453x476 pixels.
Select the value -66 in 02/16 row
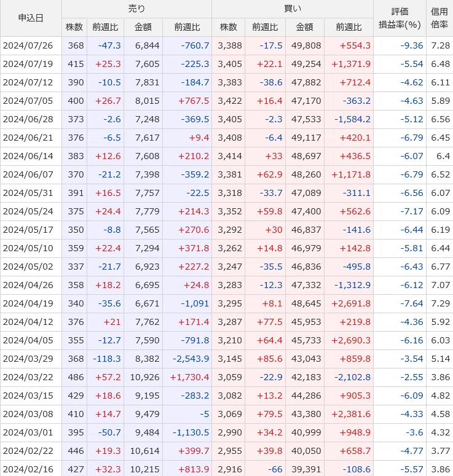tap(266, 469)
